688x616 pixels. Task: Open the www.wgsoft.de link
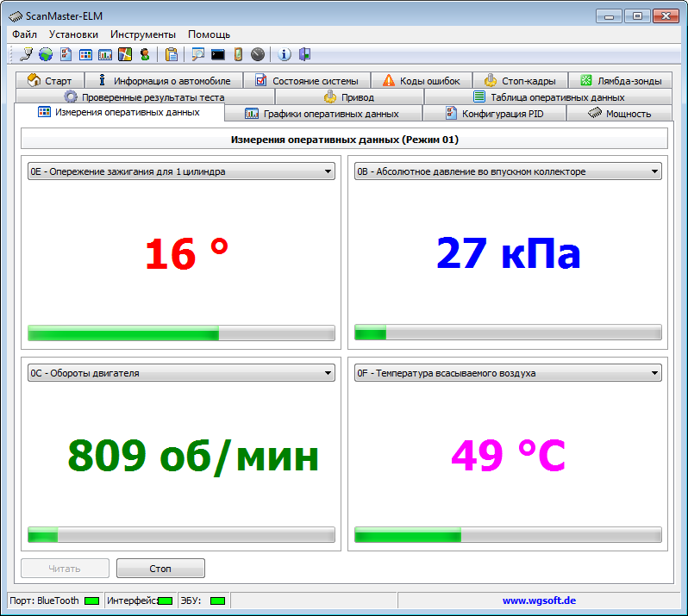539,600
